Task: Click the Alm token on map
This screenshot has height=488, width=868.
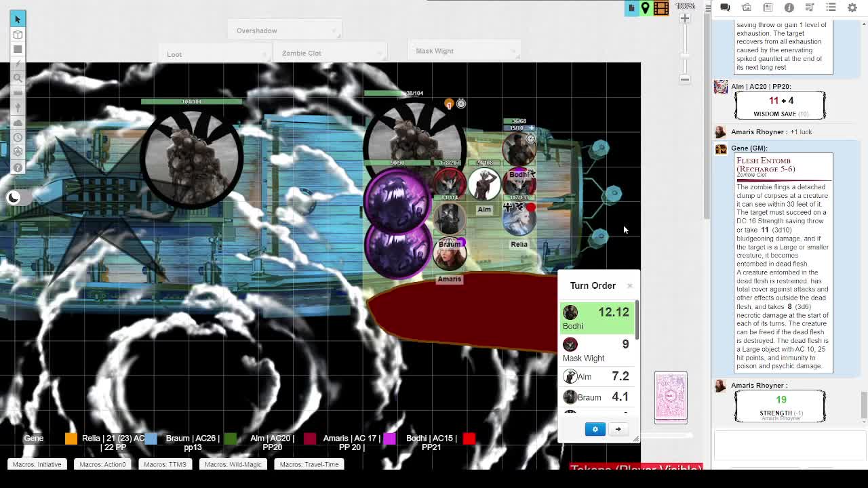Action: (484, 185)
